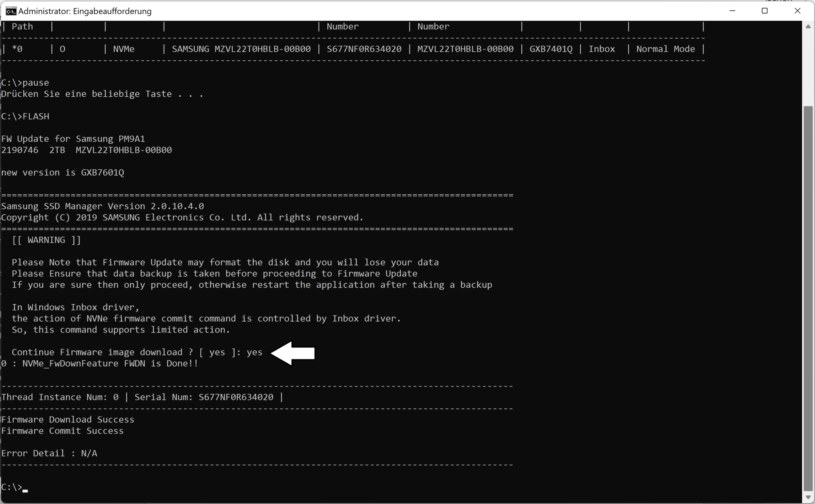Screen dimensions: 815x504
Task: Click 'Continue Firmware image download' prompt line
Action: (x=137, y=353)
